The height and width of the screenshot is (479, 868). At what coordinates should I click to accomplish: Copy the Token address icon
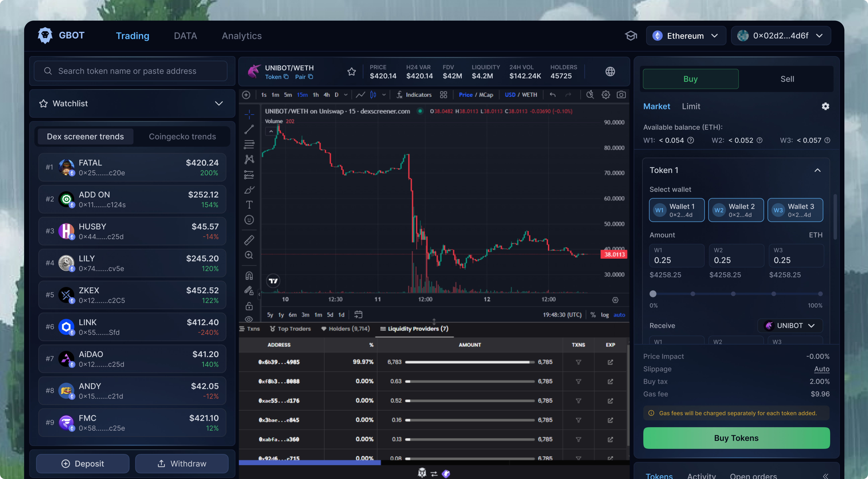pyautogui.click(x=286, y=77)
